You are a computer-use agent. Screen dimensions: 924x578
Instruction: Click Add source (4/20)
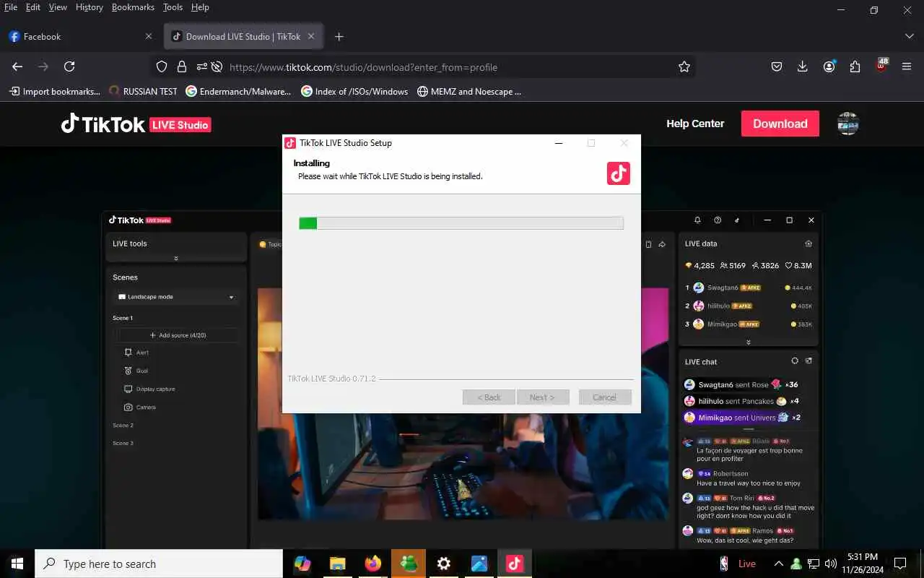(178, 335)
